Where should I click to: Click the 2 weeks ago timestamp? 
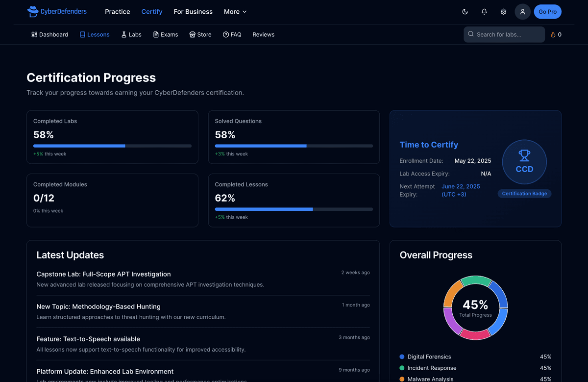[x=356, y=273]
